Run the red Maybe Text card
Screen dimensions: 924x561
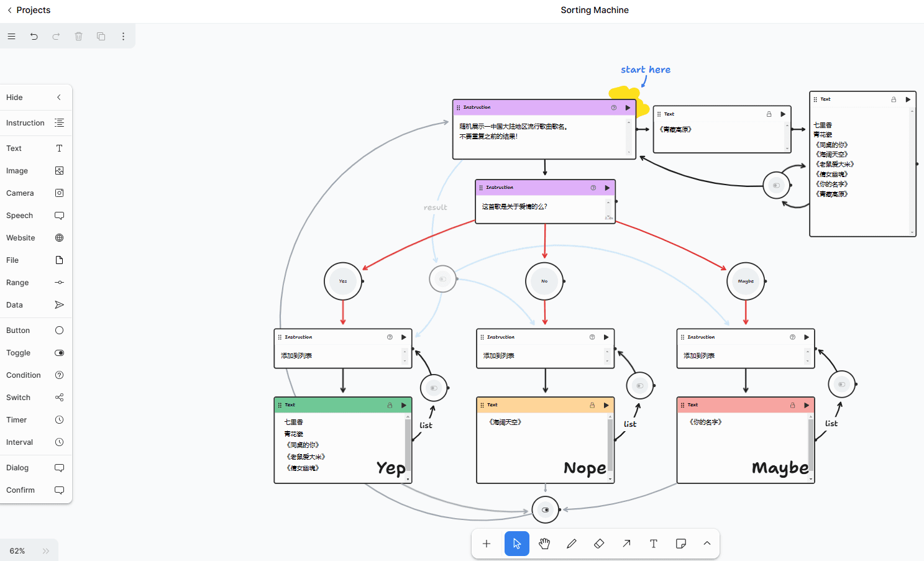click(x=807, y=405)
